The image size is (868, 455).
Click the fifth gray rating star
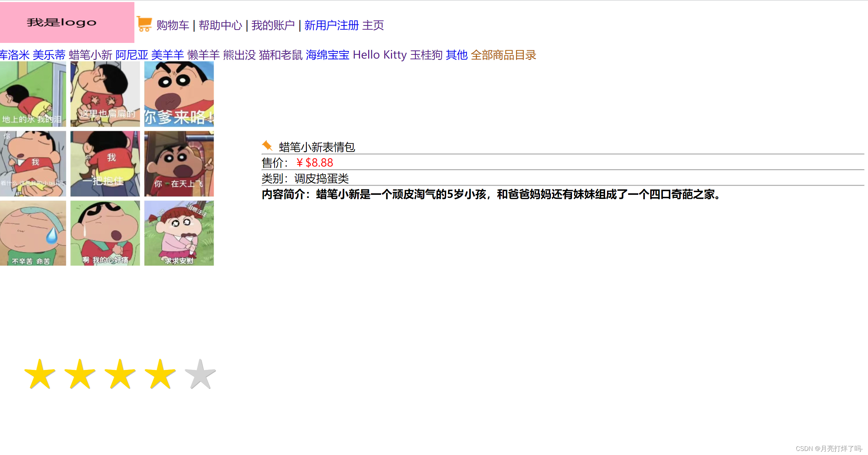coord(200,374)
